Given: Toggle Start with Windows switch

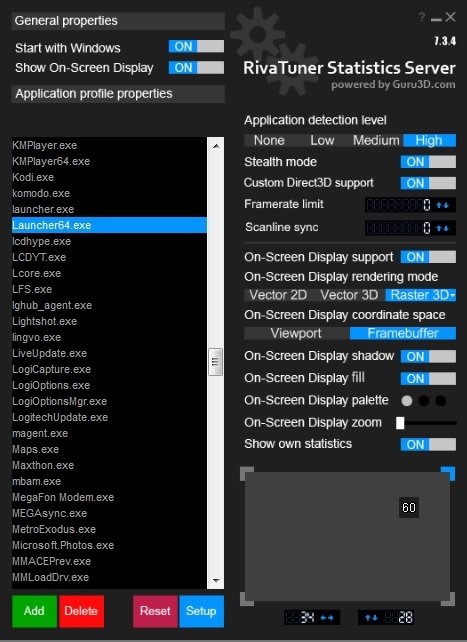Looking at the screenshot, I should point(196,46).
